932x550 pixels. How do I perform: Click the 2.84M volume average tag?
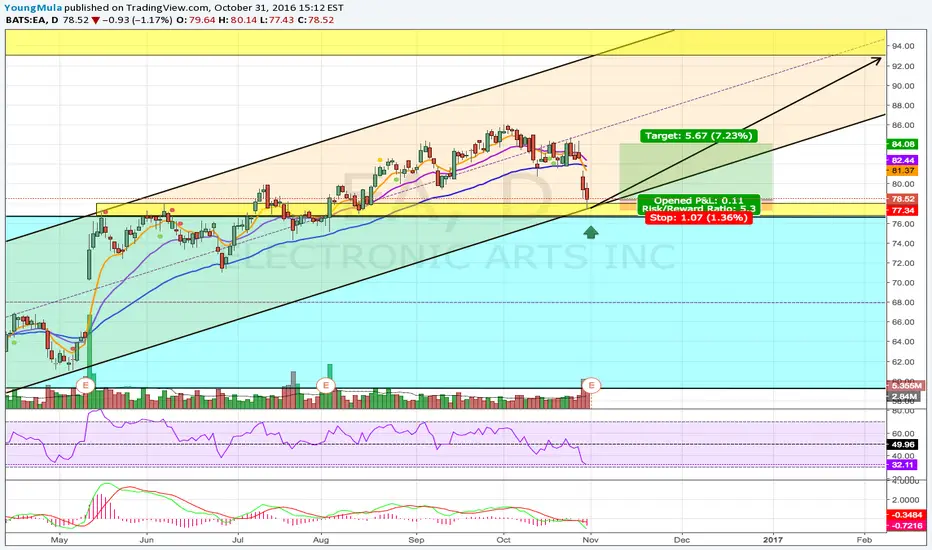pos(903,397)
